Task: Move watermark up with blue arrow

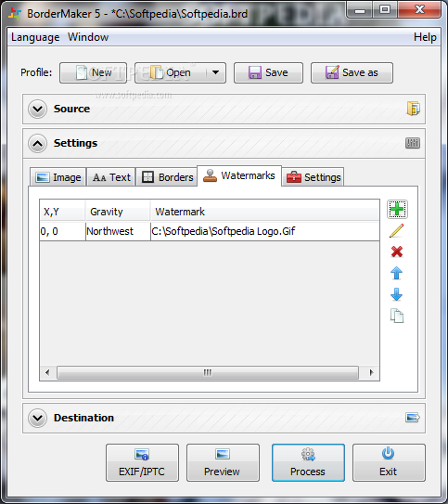Action: point(397,273)
